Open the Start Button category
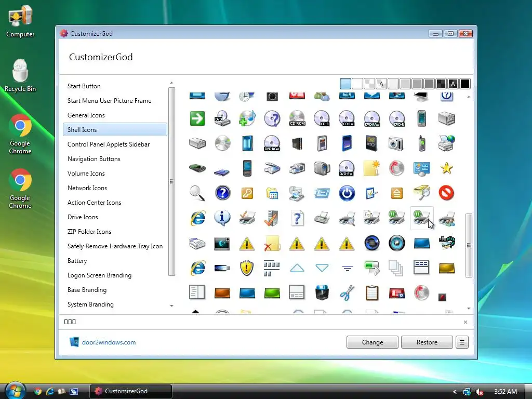Viewport: 532px width, 399px height. (x=115, y=86)
